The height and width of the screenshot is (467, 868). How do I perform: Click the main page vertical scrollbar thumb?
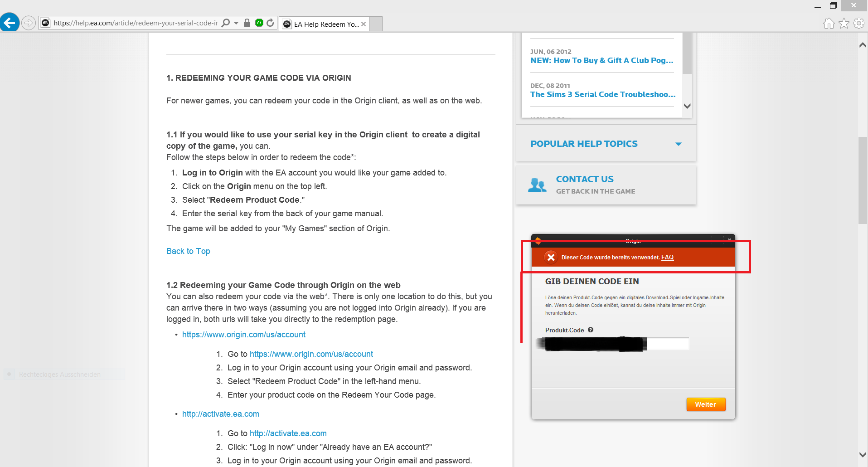(863, 180)
